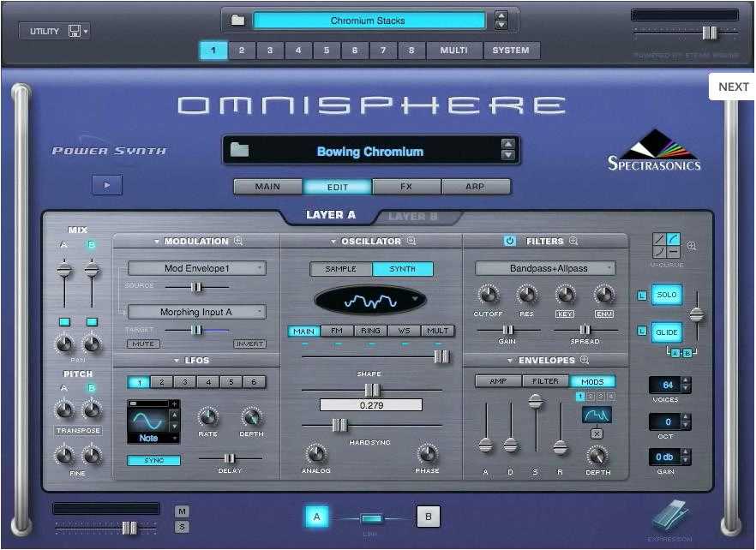Zoom into the Modulation section magnifier
Image resolution: width=756 pixels, height=550 pixels.
tap(238, 241)
